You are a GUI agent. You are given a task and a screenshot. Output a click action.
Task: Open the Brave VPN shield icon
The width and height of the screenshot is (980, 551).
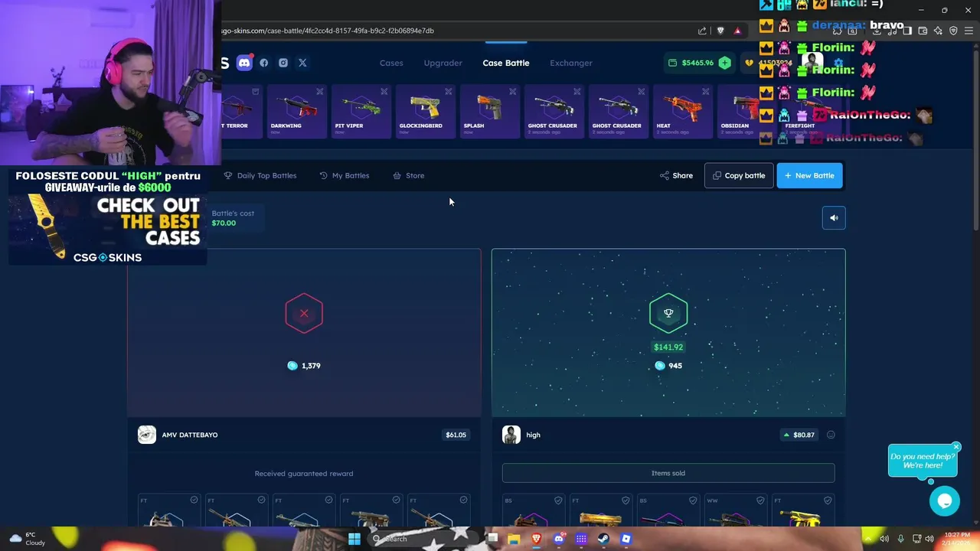(x=953, y=31)
